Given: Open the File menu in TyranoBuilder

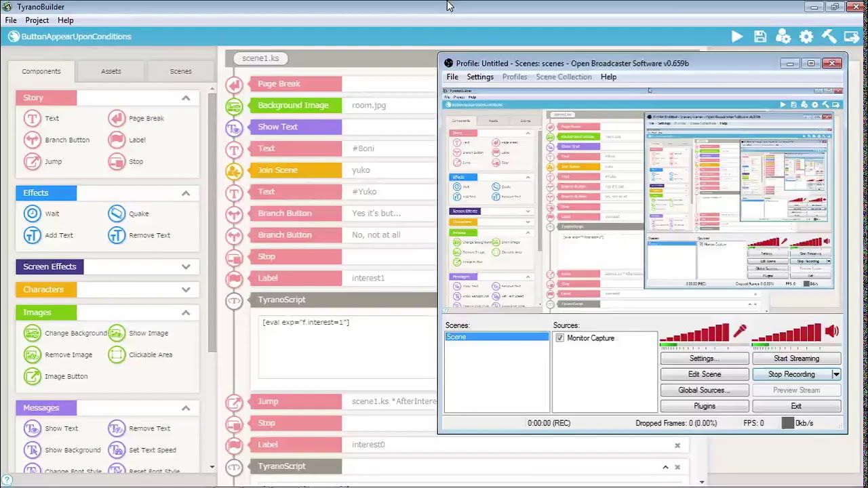Looking at the screenshot, I should pyautogui.click(x=11, y=20).
